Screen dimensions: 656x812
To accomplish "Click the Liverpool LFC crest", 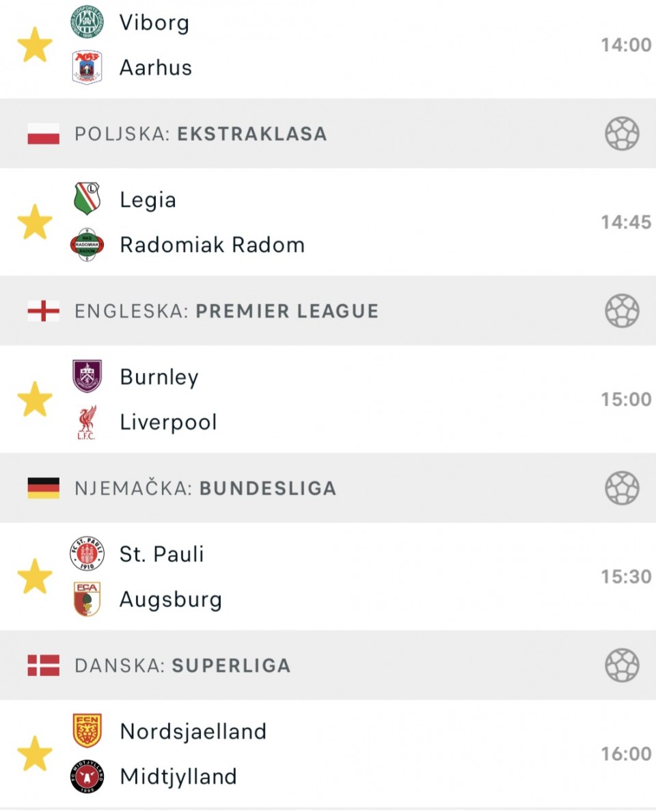I will 87,422.
